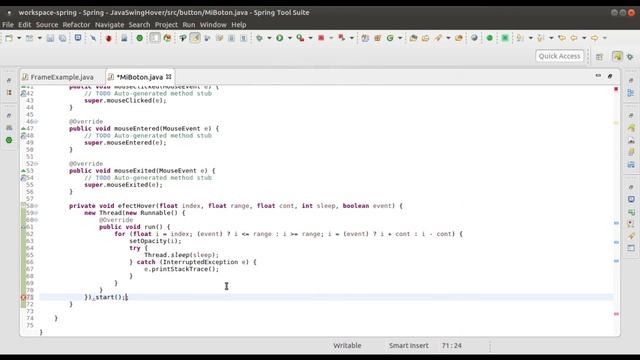
Task: Maximize the editor area
Action: [x=610, y=76]
